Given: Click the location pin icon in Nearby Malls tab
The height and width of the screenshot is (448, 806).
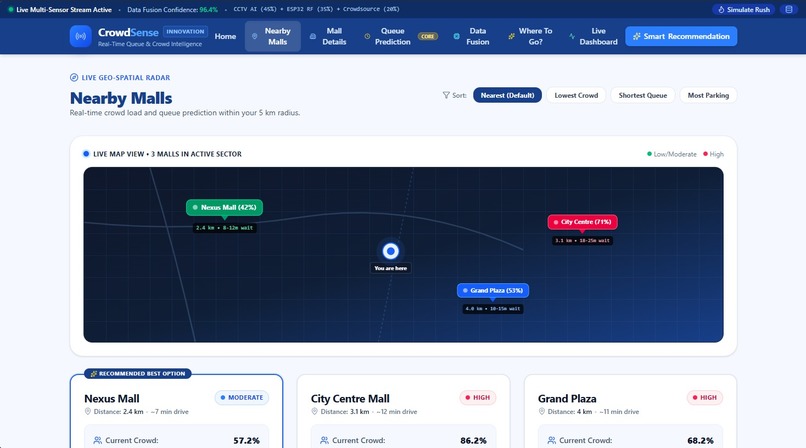Looking at the screenshot, I should click(x=254, y=36).
